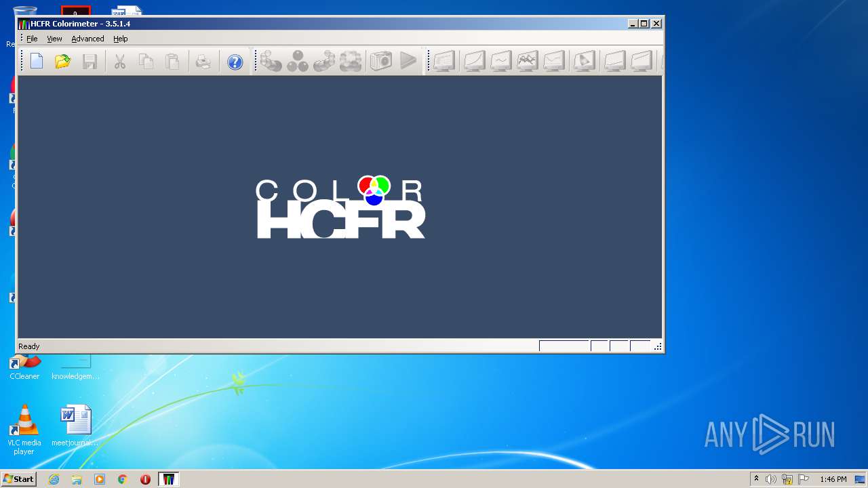Open the View menu
Screen dimensions: 868x488
pyautogui.click(x=54, y=39)
